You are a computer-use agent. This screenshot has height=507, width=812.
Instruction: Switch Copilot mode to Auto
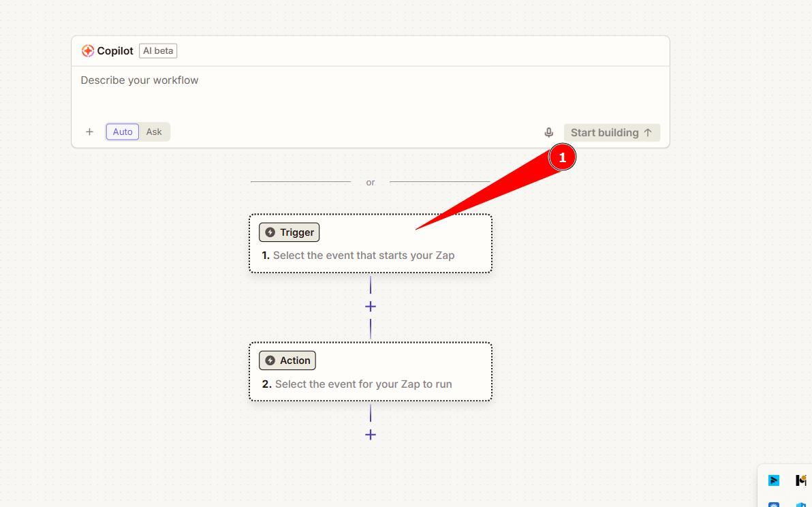pyautogui.click(x=123, y=132)
